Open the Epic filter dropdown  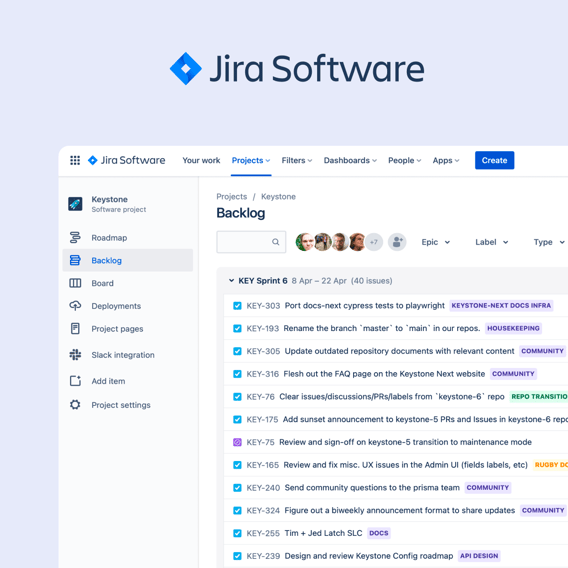[x=436, y=242]
